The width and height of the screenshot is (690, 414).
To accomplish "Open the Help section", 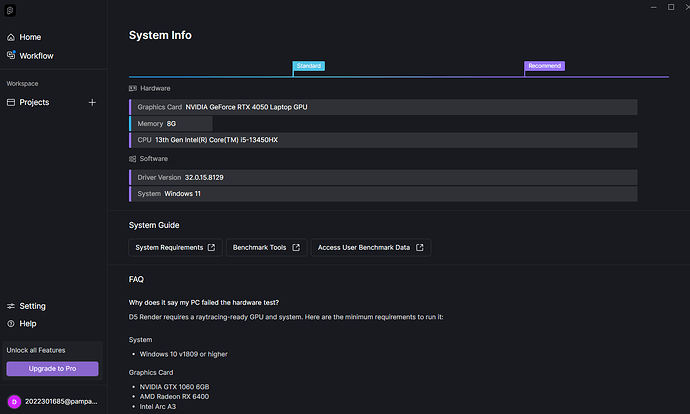I will coord(28,323).
